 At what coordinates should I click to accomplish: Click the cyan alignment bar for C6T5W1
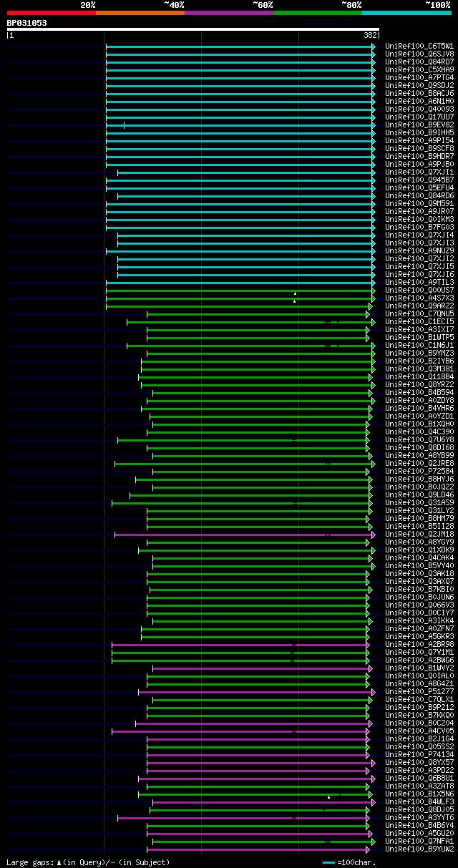point(240,46)
